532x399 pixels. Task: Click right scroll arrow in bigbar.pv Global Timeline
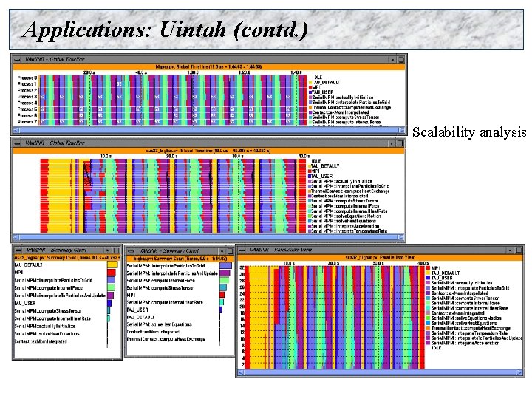tap(401, 129)
